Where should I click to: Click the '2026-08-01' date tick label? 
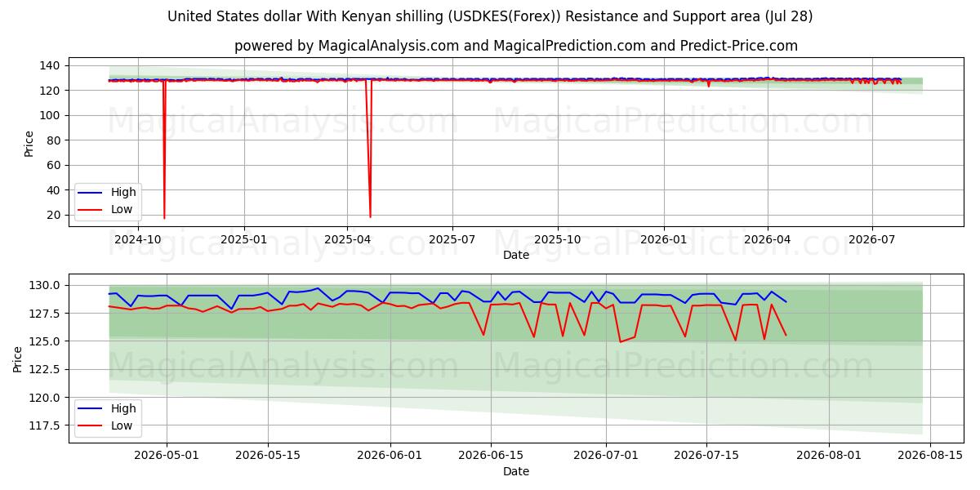point(830,456)
